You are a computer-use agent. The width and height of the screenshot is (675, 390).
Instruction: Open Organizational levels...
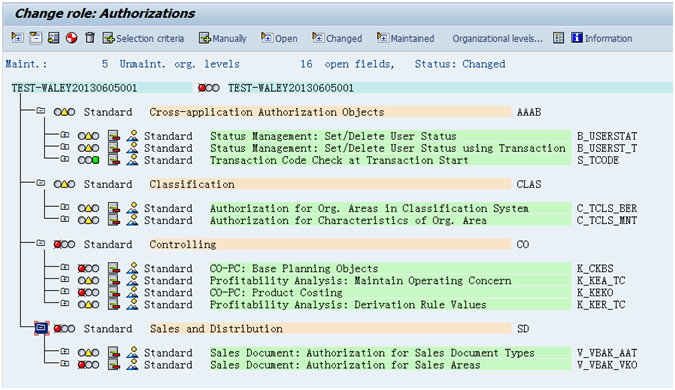[497, 38]
